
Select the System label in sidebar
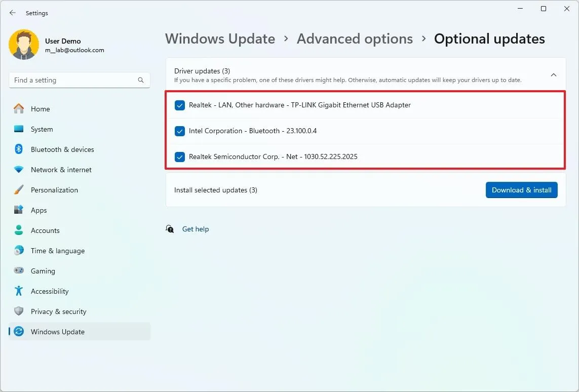coord(42,129)
